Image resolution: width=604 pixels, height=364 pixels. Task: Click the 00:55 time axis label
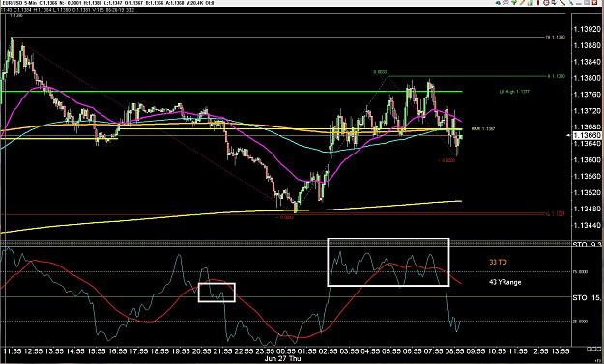tap(286, 351)
